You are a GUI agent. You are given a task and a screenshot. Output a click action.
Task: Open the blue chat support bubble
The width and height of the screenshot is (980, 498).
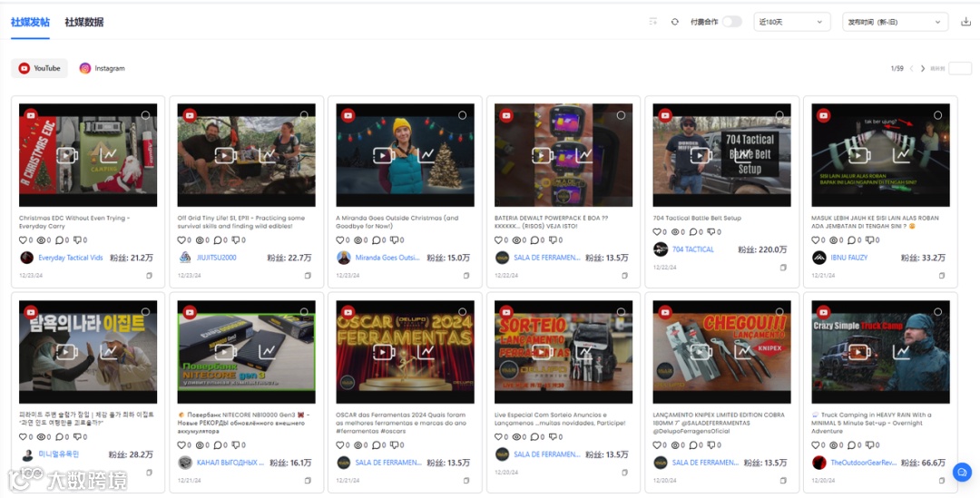tap(962, 472)
